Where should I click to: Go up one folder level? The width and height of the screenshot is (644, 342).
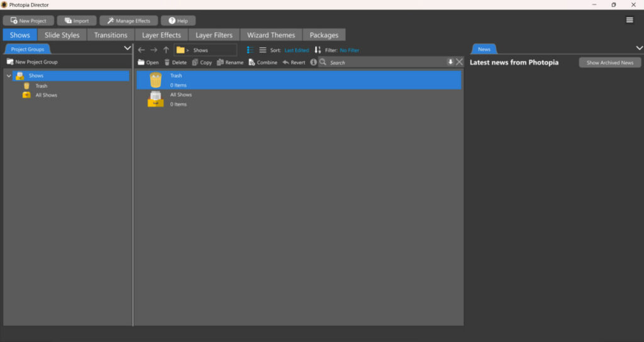[166, 50]
